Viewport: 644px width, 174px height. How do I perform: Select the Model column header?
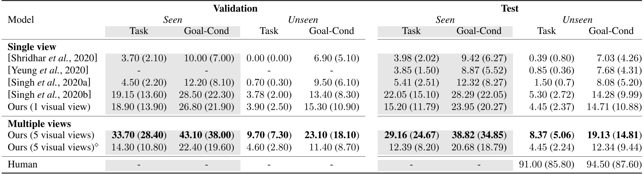(21, 20)
